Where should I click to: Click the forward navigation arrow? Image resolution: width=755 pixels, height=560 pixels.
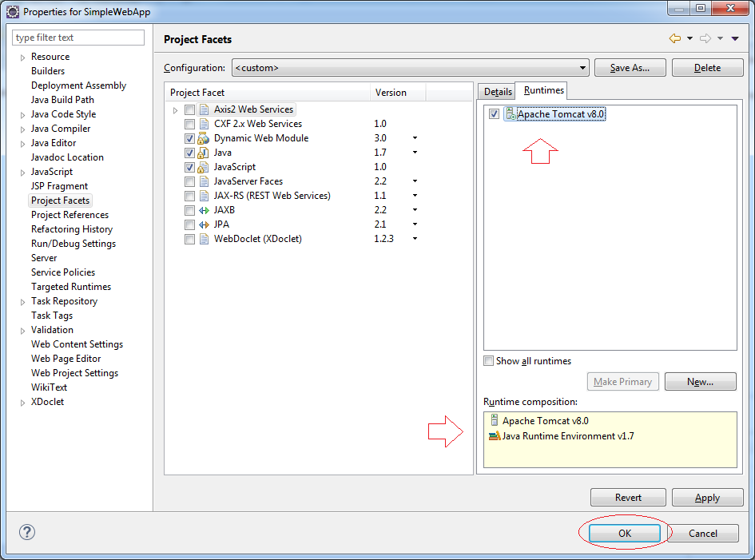(705, 38)
